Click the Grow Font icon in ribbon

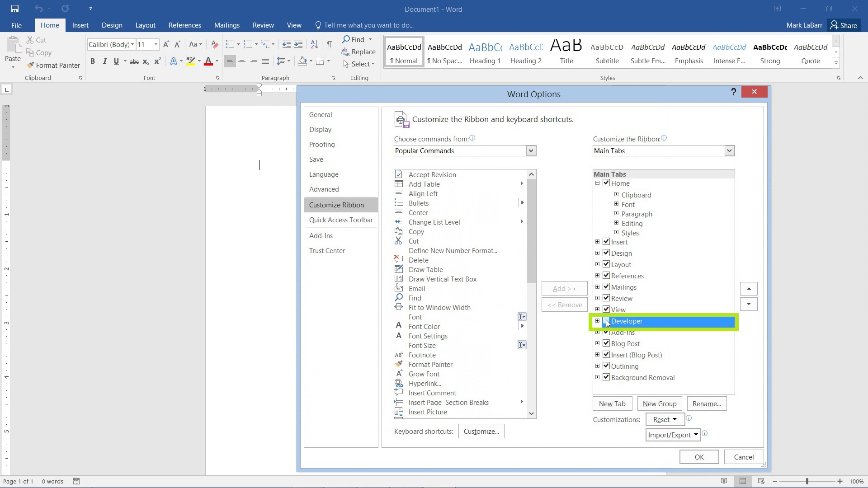pos(166,44)
